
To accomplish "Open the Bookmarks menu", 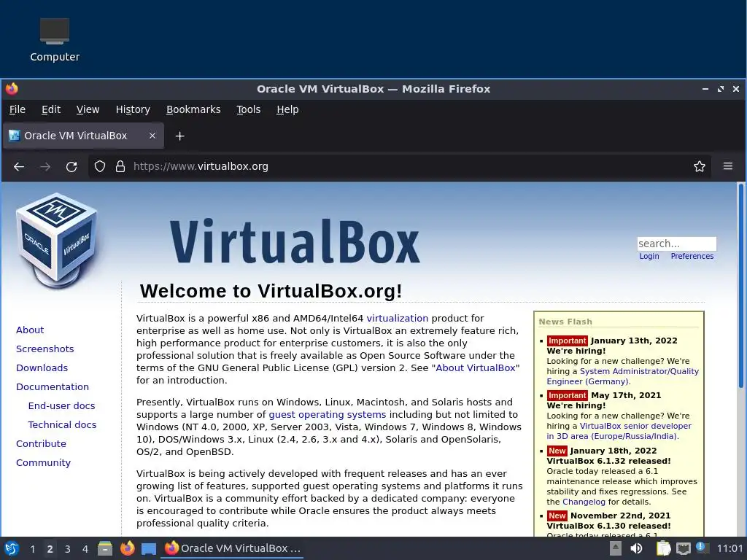I will 193,109.
